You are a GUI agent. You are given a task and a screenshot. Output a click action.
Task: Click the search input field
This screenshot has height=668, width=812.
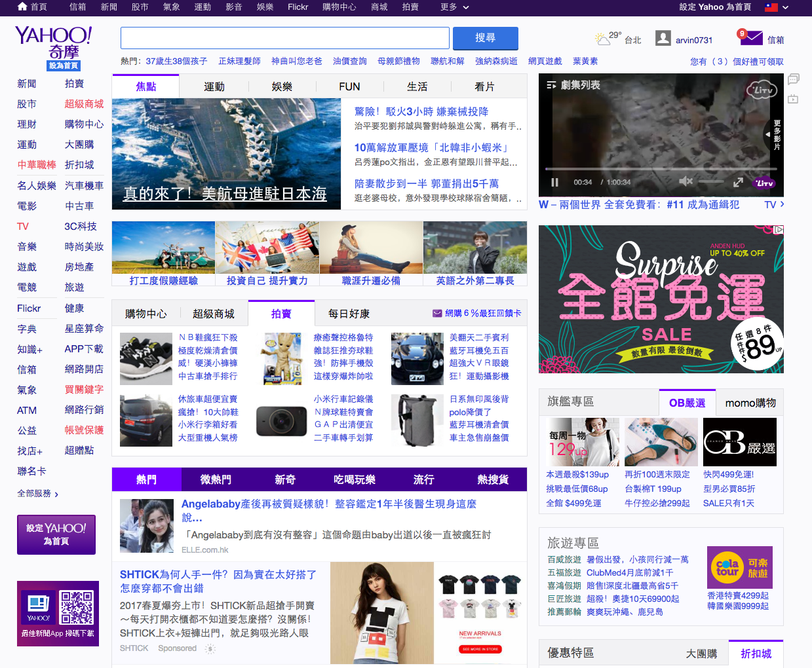tap(285, 38)
